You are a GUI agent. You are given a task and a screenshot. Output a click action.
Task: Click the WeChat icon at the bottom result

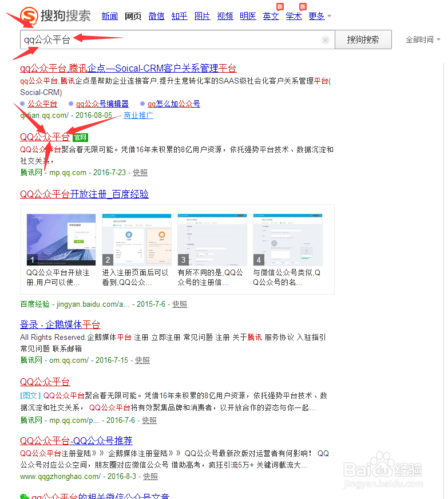coord(24,497)
